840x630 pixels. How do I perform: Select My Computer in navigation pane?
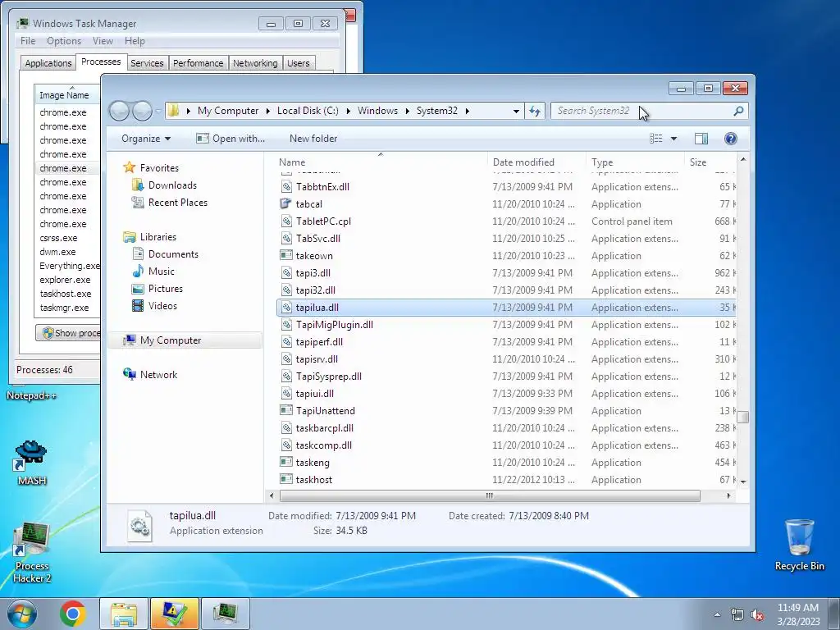(185, 340)
